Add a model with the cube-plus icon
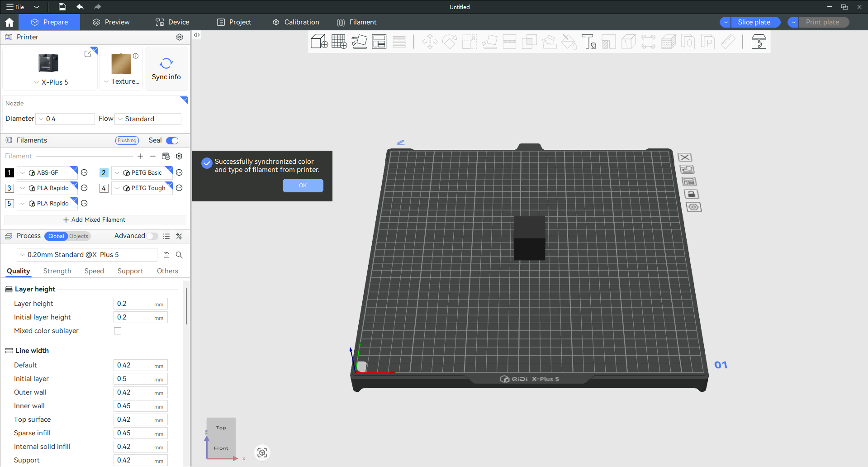 319,42
